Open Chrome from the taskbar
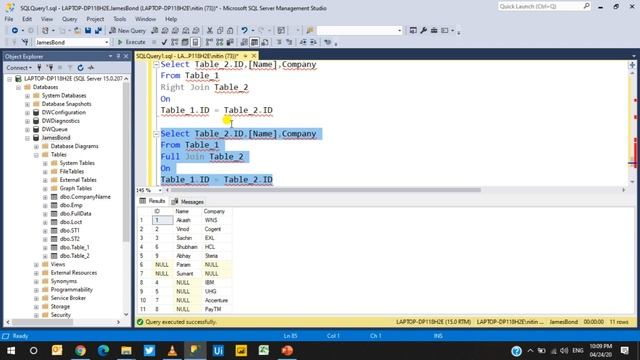The width and height of the screenshot is (640, 360). [x=80, y=351]
